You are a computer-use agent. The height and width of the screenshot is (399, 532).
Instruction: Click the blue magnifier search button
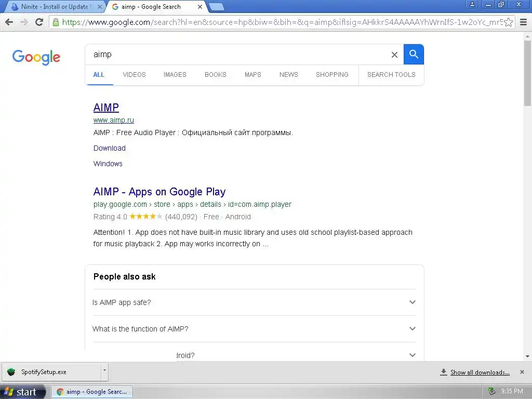pos(414,54)
